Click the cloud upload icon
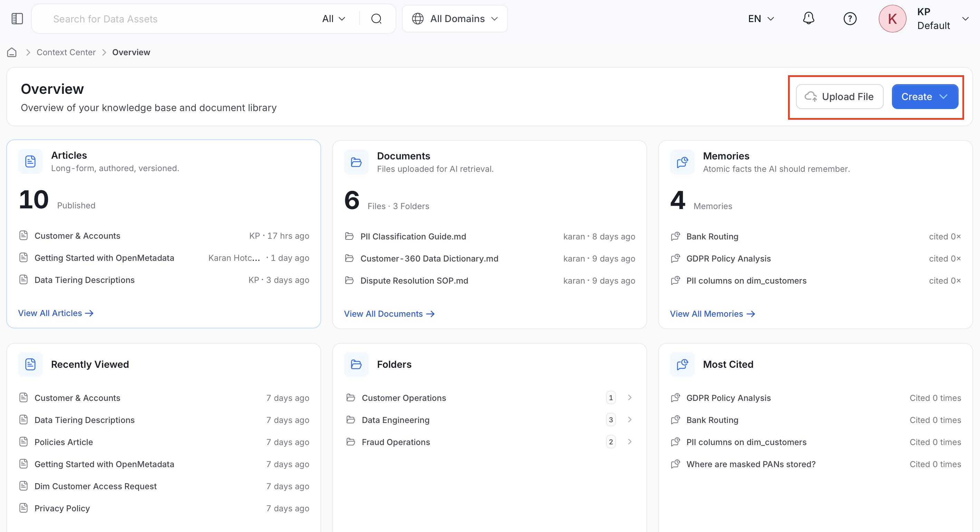 coord(811,97)
